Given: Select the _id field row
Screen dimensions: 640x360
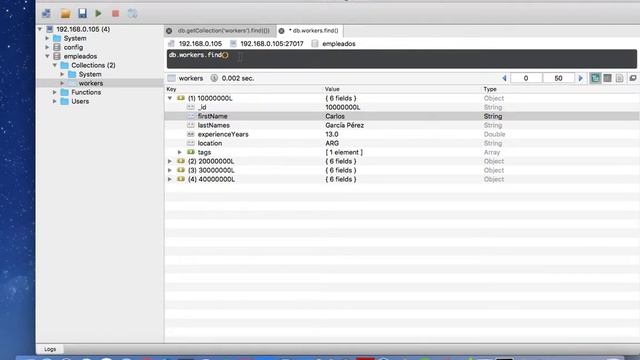Looking at the screenshot, I should [x=402, y=107].
